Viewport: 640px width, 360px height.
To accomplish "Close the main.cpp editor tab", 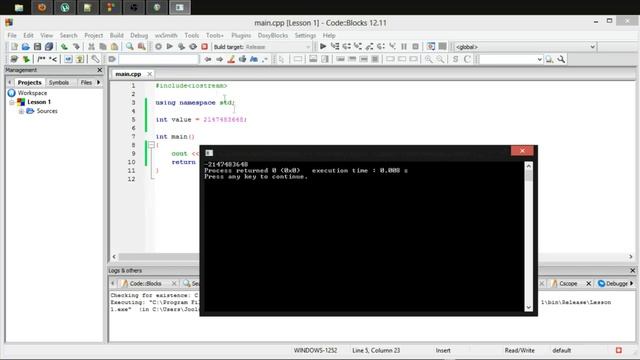I will point(150,74).
